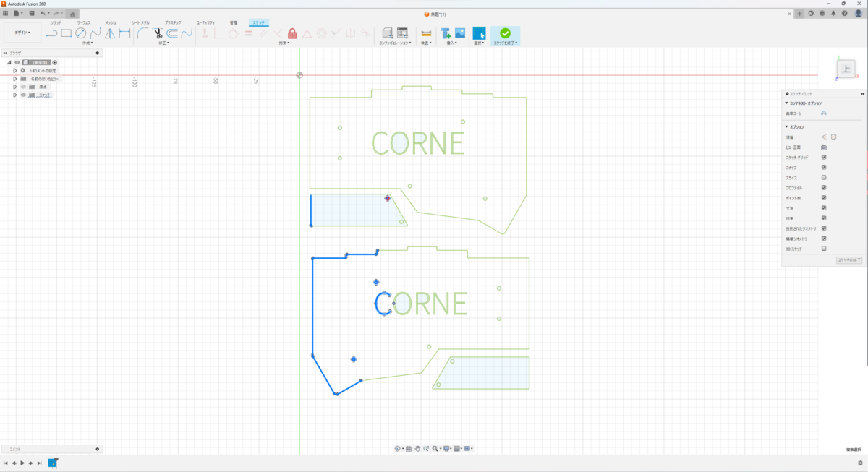Click the Insert canvas image icon
This screenshot has height=472, width=868.
click(460, 33)
